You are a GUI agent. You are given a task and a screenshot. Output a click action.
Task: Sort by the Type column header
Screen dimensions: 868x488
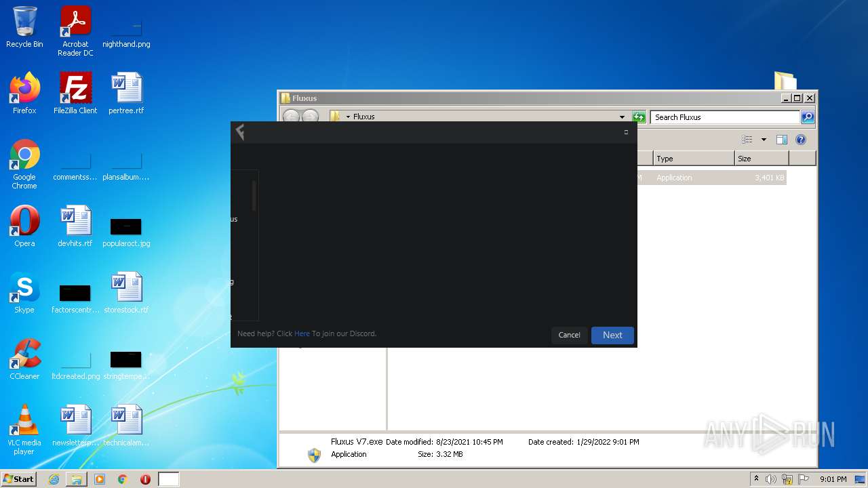pyautogui.click(x=694, y=159)
